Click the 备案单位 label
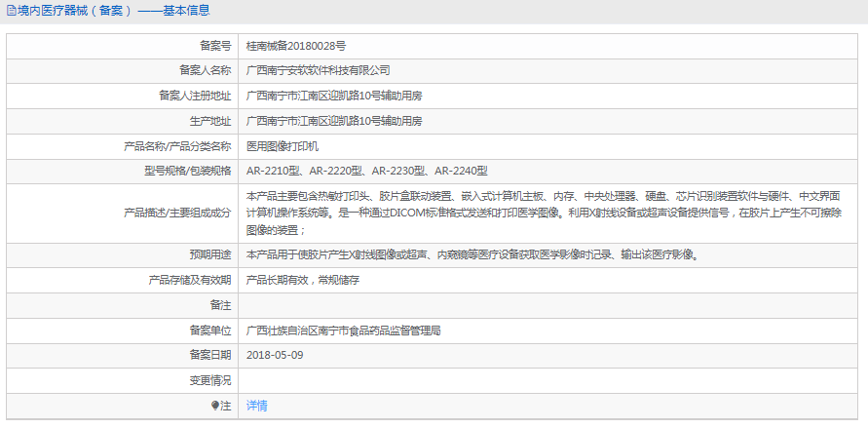Image resolution: width=868 pixels, height=428 pixels. 210,331
